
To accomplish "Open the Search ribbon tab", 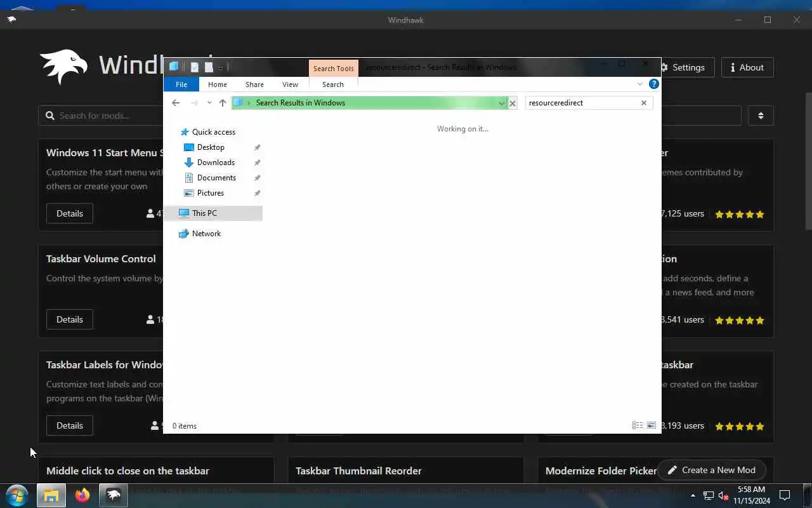I will (x=332, y=84).
